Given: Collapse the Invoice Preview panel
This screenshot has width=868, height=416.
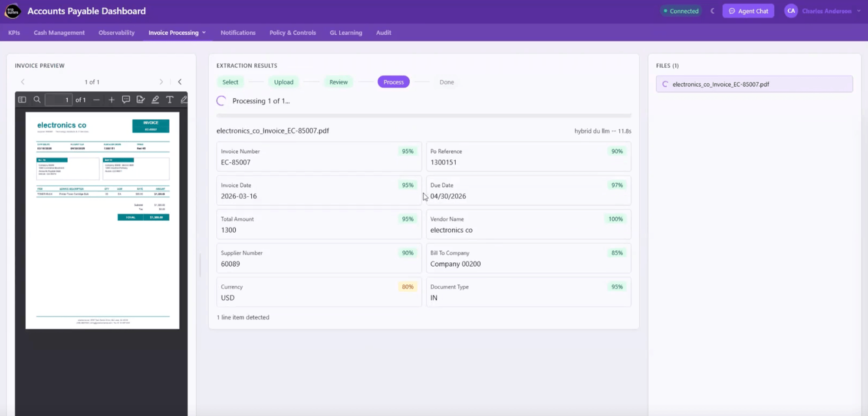Looking at the screenshot, I should (180, 82).
